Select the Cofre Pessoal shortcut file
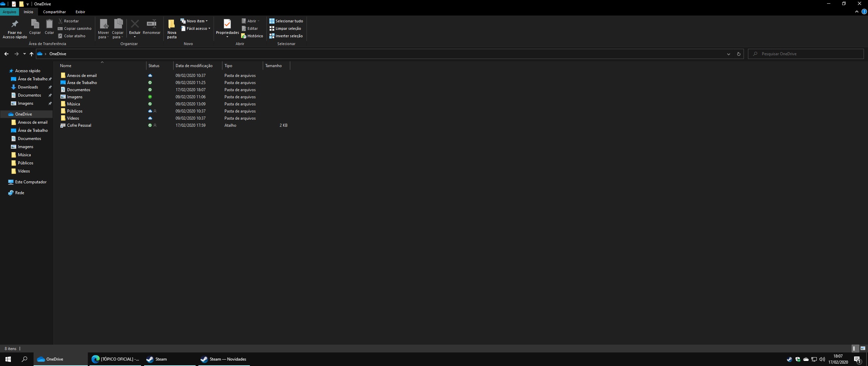The width and height of the screenshot is (868, 366). (x=79, y=125)
